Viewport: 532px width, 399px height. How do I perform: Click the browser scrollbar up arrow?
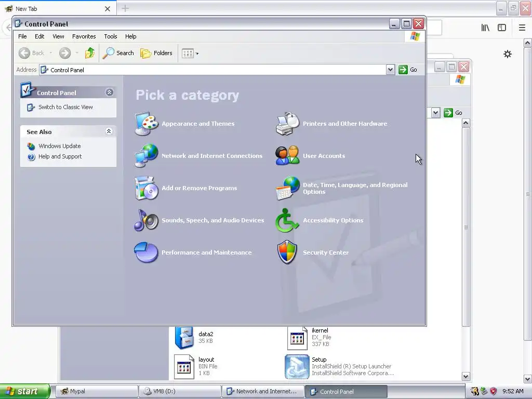tap(527, 43)
